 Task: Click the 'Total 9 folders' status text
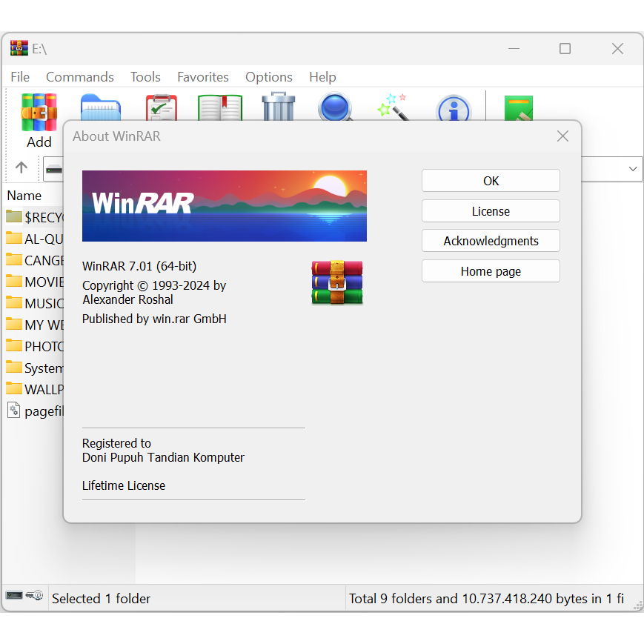[486, 598]
